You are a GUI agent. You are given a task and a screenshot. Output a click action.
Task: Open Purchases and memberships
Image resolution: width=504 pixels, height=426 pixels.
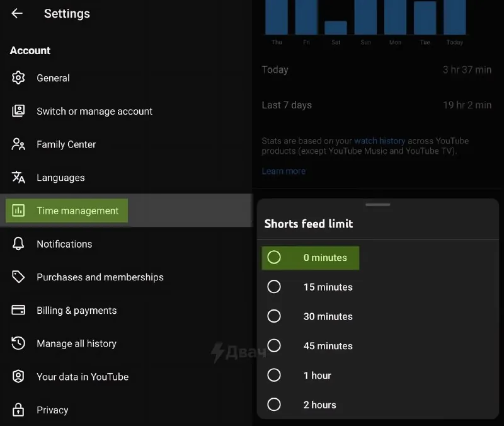tap(127, 277)
